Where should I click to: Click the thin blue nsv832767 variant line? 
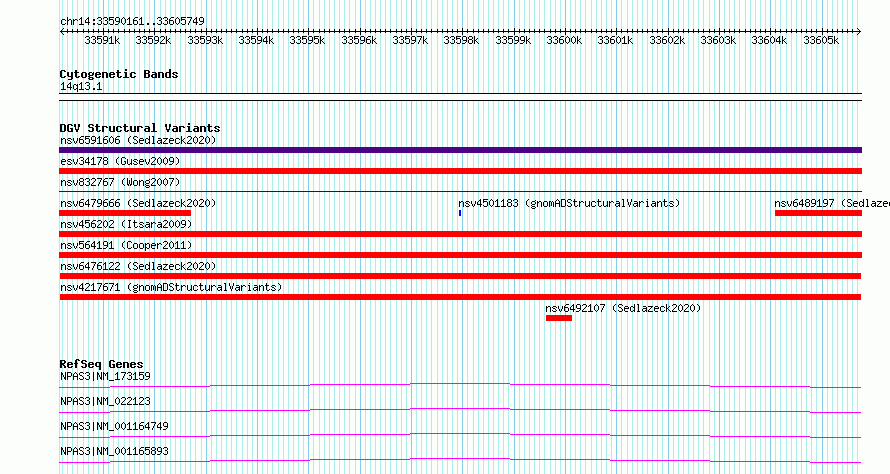point(460,192)
